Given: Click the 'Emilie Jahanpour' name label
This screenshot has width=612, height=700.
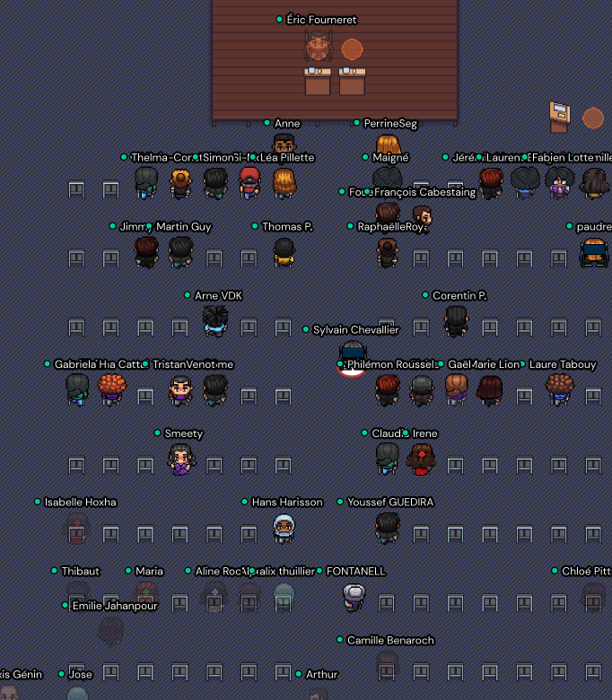Looking at the screenshot, I should point(115,606).
